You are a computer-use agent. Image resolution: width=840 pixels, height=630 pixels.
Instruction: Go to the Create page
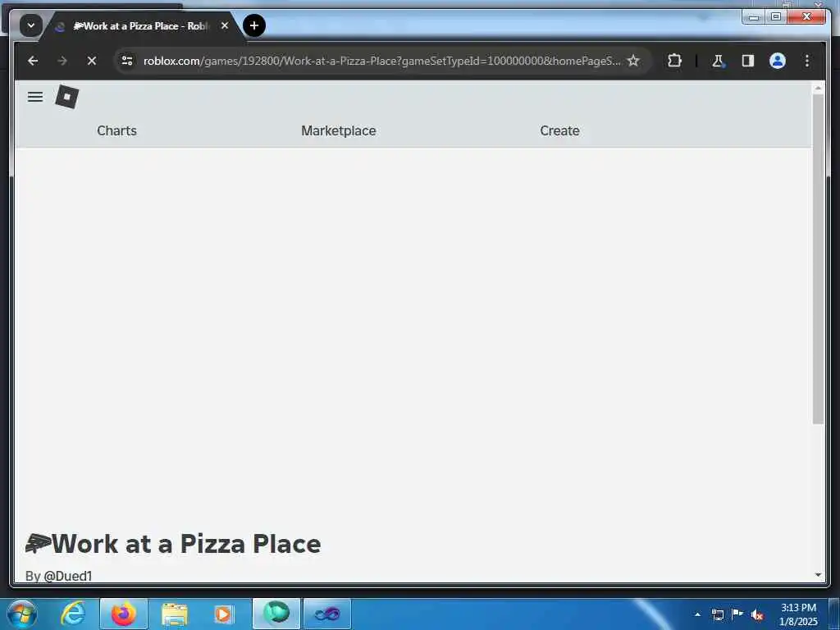559,130
